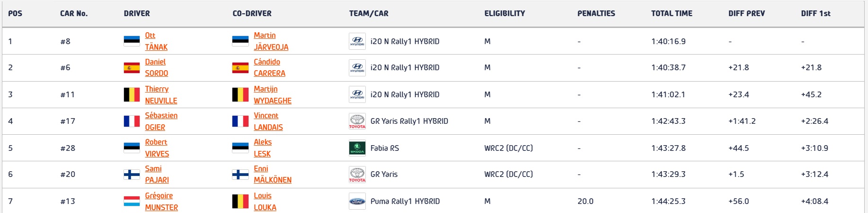Click Hyundai logo in Tänak's row
This screenshot has width=868, height=213.
click(357, 41)
